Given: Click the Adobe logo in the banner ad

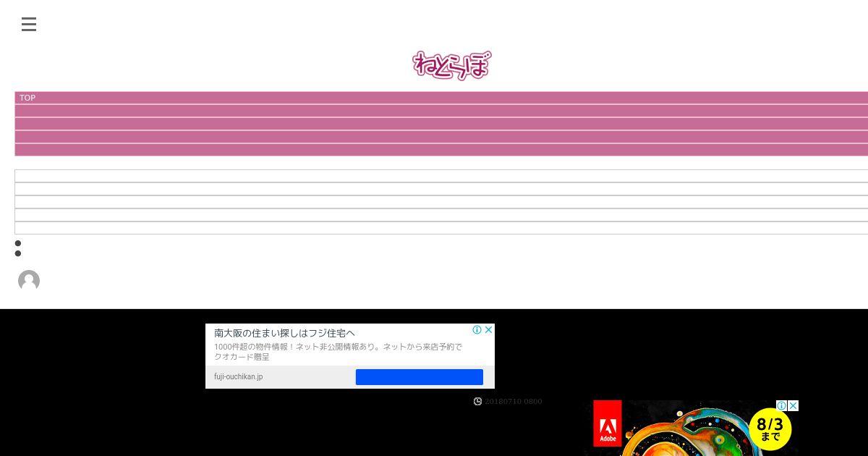Looking at the screenshot, I should [608, 423].
